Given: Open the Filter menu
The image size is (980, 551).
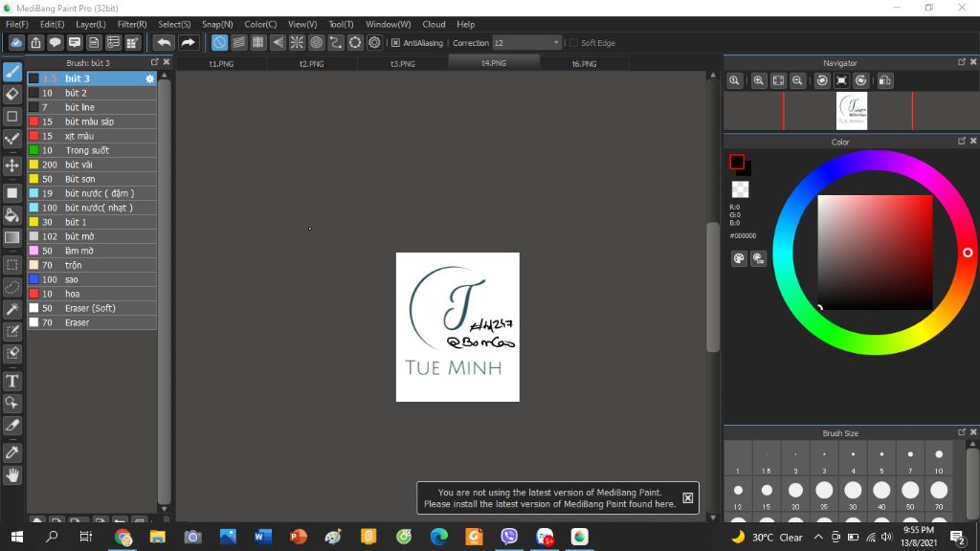Looking at the screenshot, I should point(132,24).
